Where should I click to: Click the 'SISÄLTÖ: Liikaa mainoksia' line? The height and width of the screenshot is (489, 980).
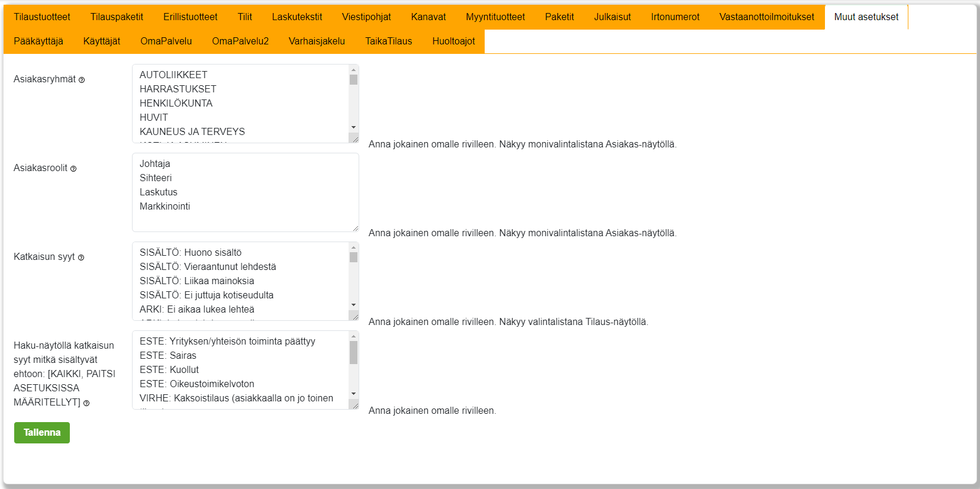197,281
